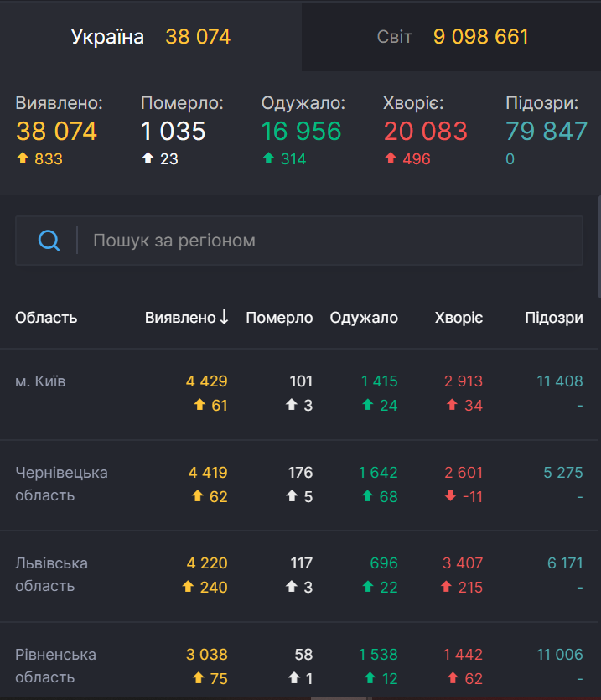Viewport: 601px width, 700px height.
Task: Click the yellow up-arrow next to 833
Action: 22,158
